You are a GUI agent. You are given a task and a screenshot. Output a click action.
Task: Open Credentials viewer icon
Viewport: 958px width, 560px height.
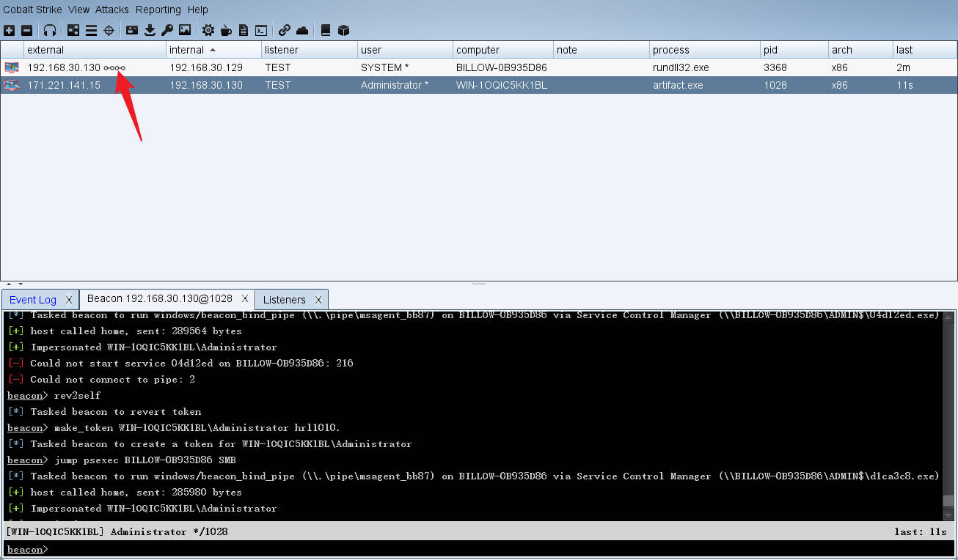(132, 30)
